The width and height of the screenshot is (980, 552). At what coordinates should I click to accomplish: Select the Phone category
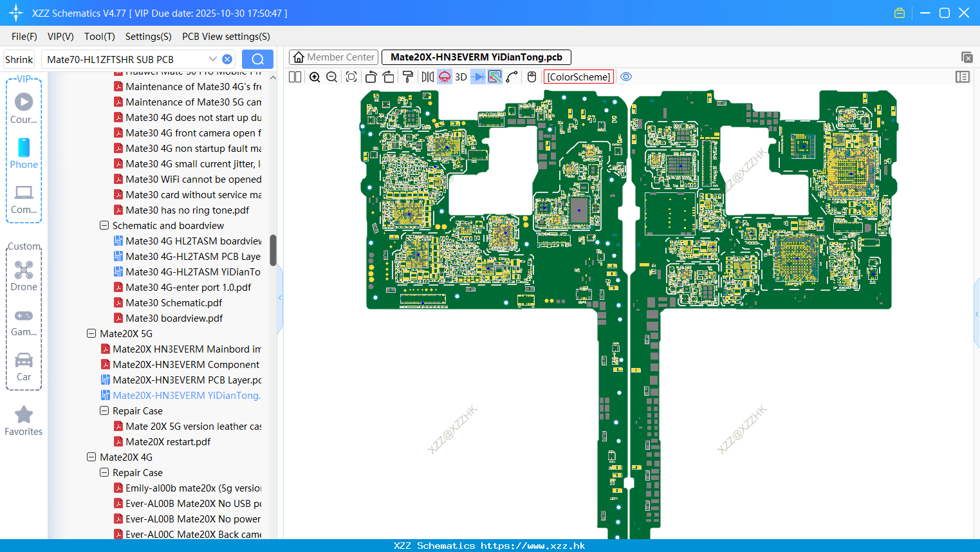coord(24,153)
